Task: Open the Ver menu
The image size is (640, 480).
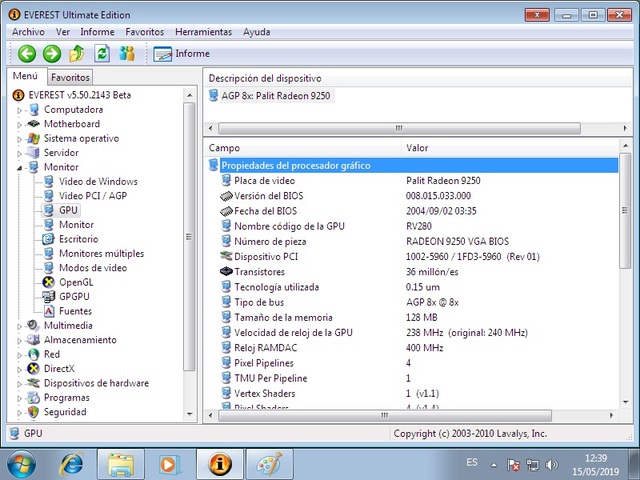Action: coord(62,32)
